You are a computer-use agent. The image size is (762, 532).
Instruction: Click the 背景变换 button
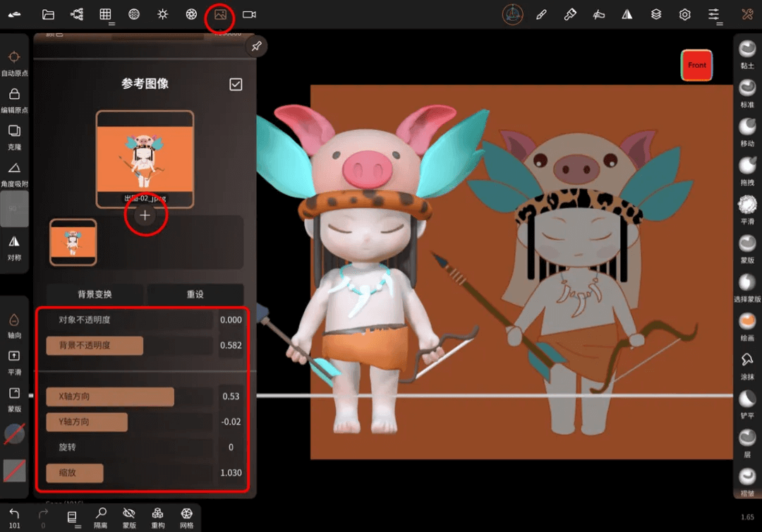click(x=95, y=294)
